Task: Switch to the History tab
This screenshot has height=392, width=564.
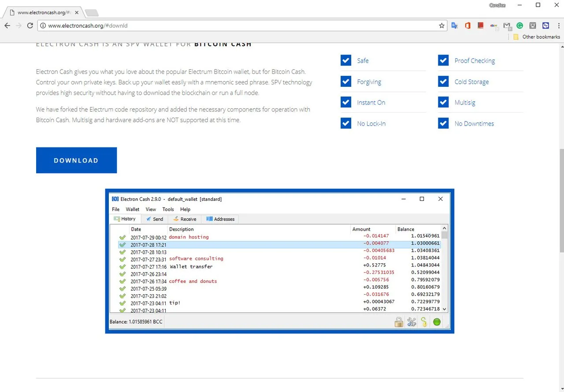Action: tap(125, 219)
